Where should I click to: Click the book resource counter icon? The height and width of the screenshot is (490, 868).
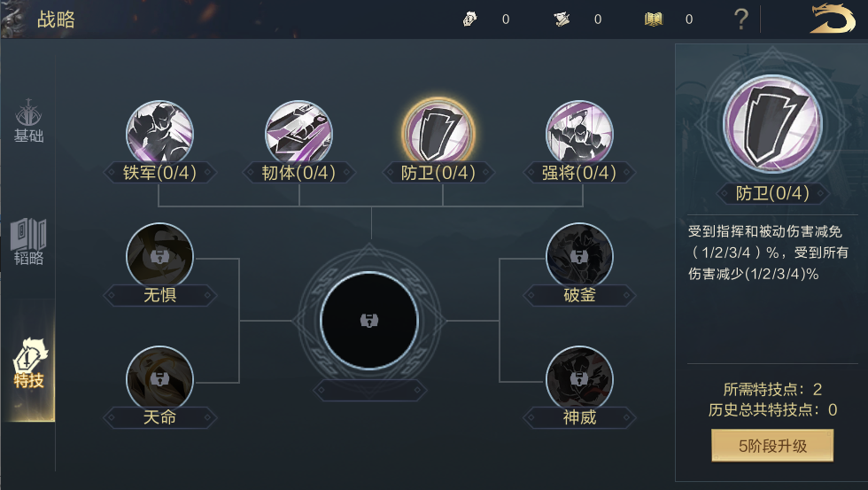point(654,19)
